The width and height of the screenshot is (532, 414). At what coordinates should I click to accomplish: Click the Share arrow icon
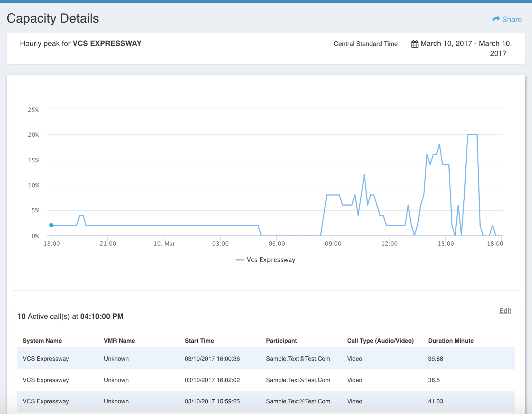(496, 19)
